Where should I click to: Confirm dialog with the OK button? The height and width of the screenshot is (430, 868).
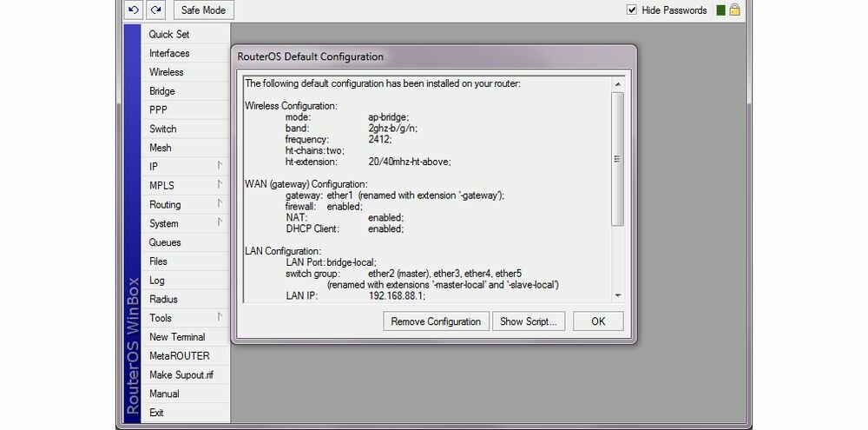(x=598, y=321)
